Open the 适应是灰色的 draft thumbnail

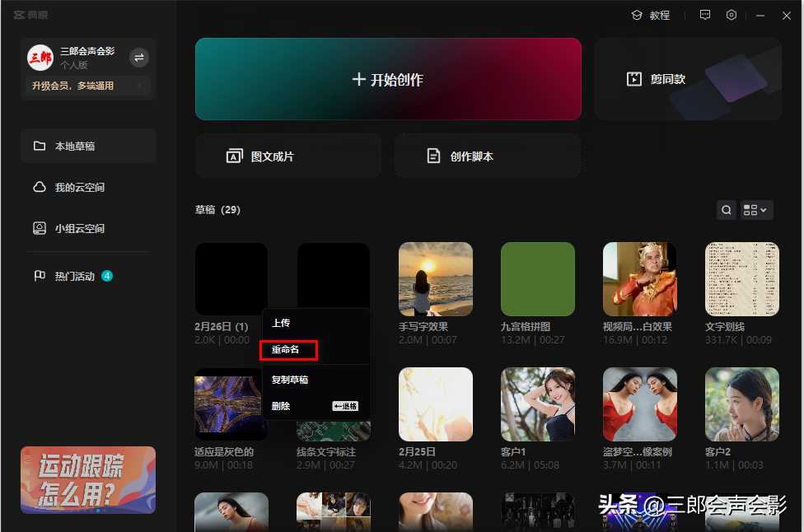[228, 404]
